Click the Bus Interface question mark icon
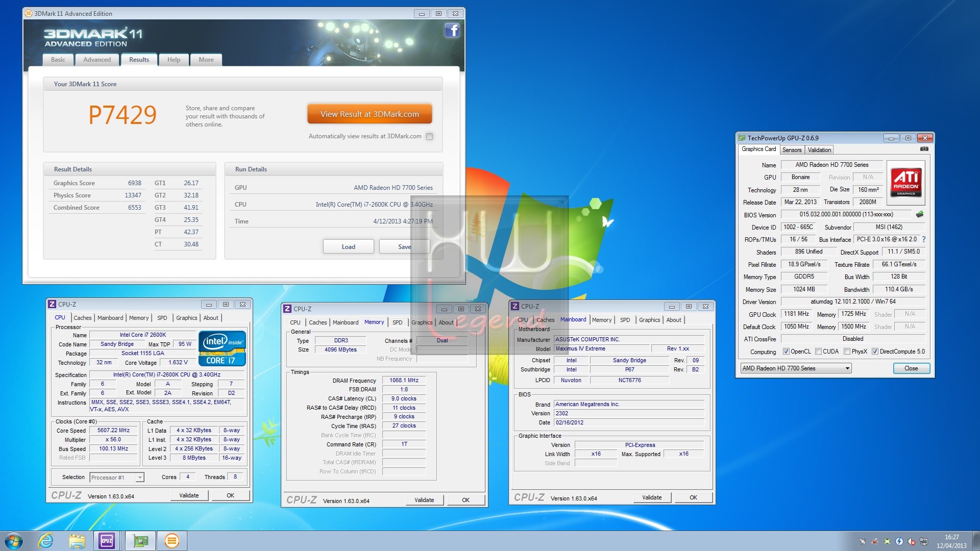This screenshot has height=551, width=980. click(x=923, y=239)
